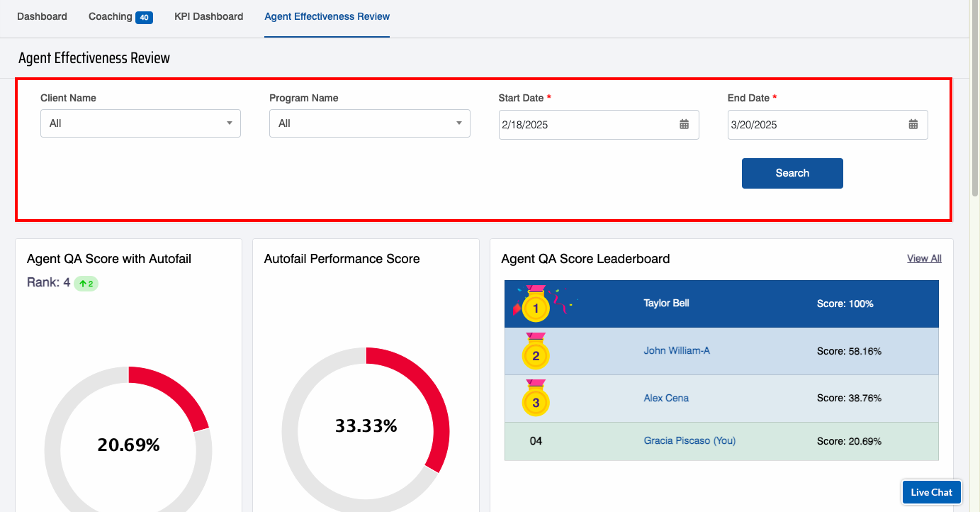Click the Coaching notification badge showing 40
This screenshot has height=512, width=980.
click(x=144, y=18)
